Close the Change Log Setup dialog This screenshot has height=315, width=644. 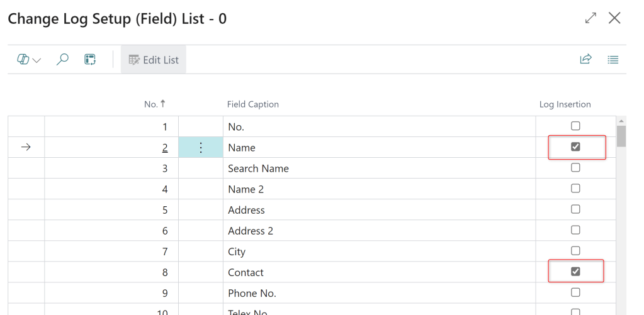615,18
